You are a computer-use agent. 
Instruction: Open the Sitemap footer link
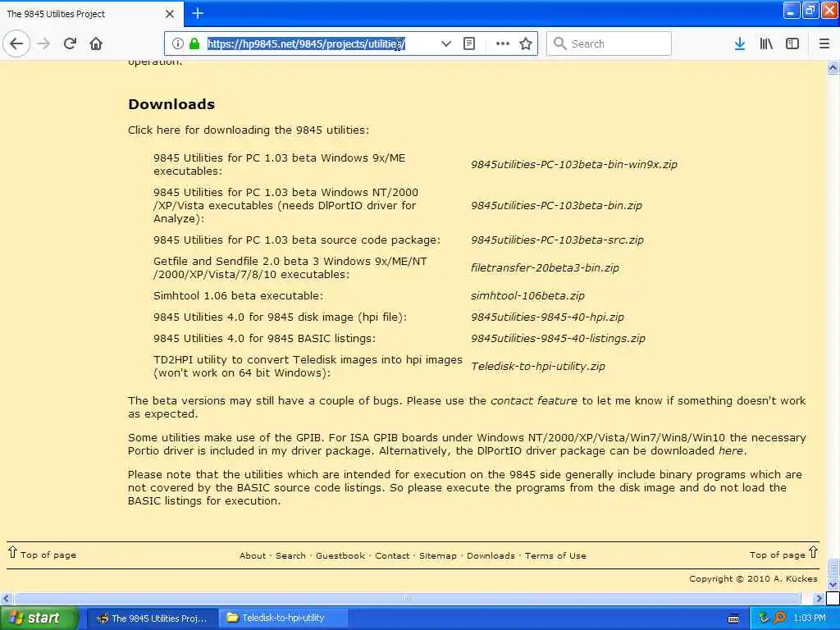pos(438,555)
